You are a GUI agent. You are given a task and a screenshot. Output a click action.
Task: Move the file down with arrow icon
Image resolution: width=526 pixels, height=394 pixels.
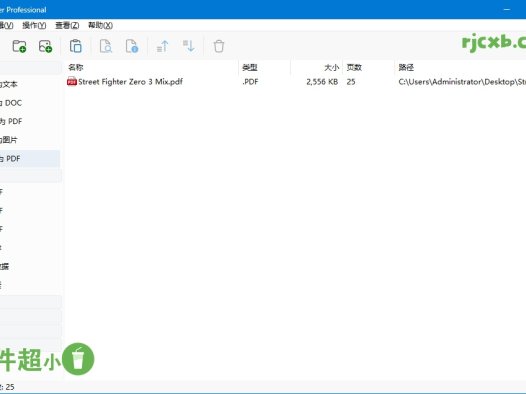(189, 46)
